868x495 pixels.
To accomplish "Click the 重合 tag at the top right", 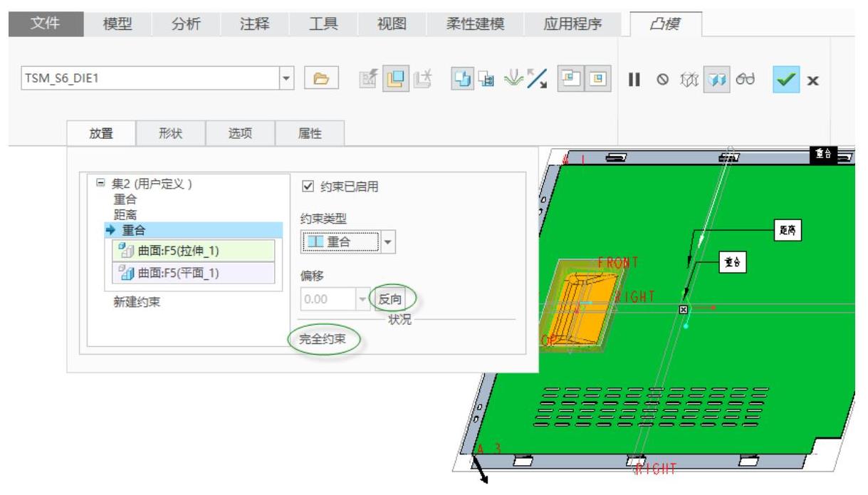I will point(823,154).
